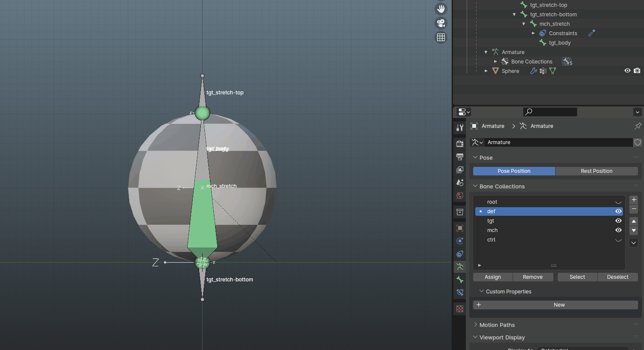Show the root bone collection
Screen dimensions: 644x350
tap(618, 202)
